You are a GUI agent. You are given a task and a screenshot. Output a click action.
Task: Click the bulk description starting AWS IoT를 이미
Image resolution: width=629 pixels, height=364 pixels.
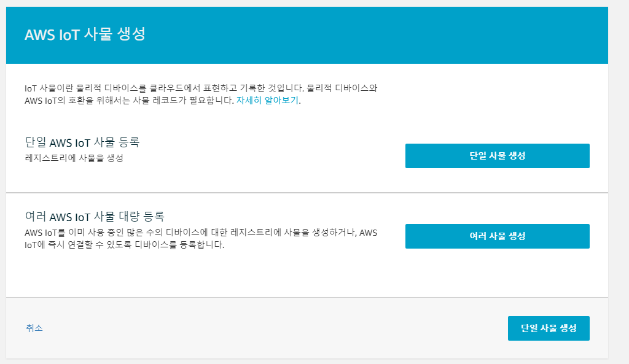point(201,233)
